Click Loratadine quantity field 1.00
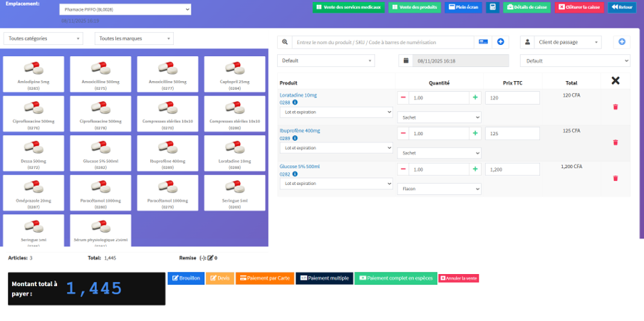This screenshot has width=644, height=321. tap(439, 98)
